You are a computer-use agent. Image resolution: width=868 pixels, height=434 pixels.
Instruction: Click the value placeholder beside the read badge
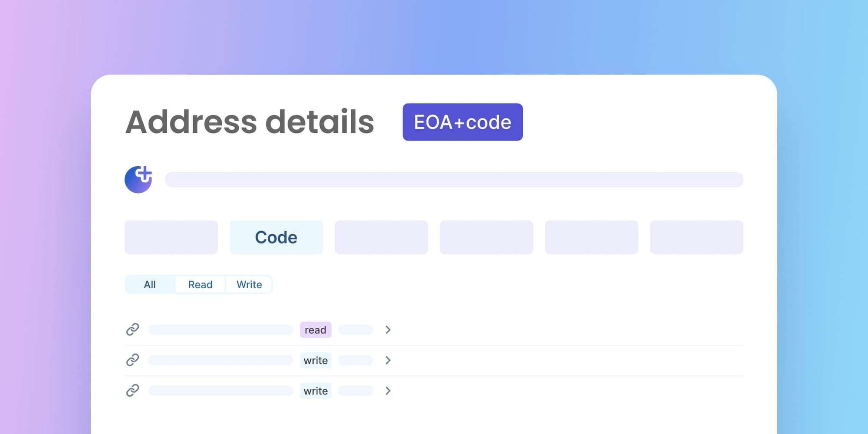click(355, 330)
